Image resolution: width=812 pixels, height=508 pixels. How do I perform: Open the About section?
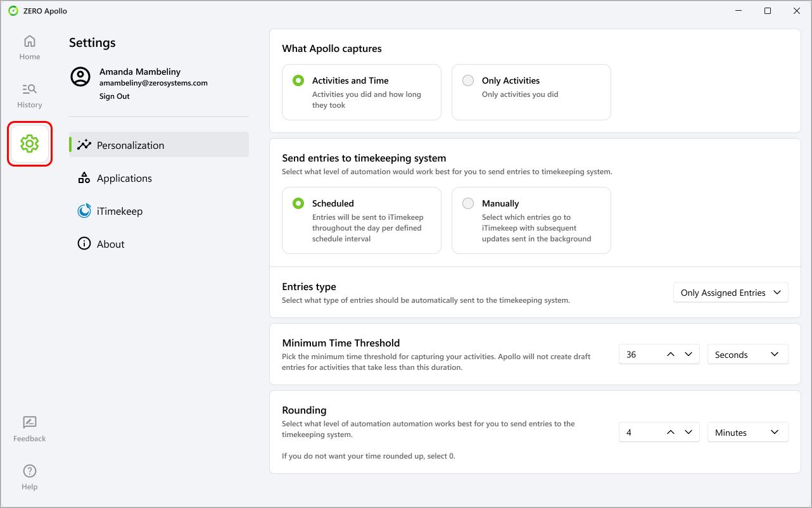110,243
